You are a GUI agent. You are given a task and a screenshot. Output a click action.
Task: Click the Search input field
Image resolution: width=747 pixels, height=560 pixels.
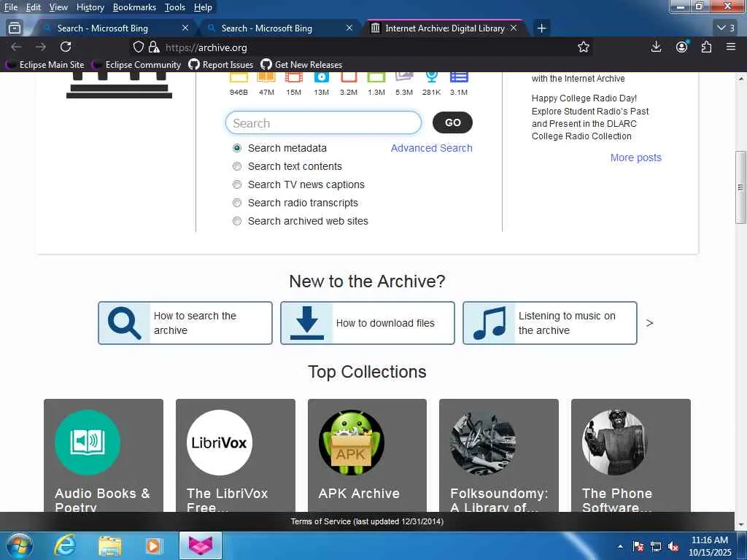323,122
